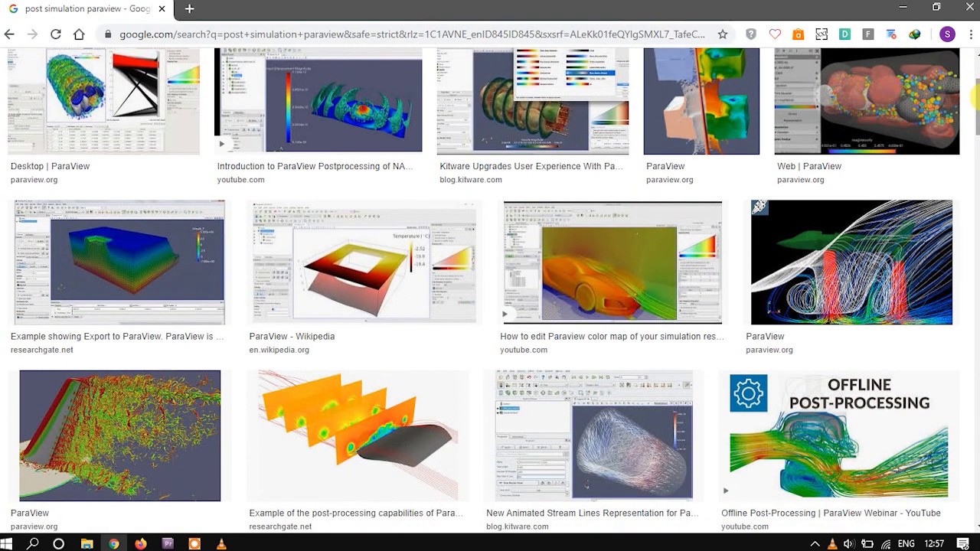The width and height of the screenshot is (980, 551).
Task: Open Example showing Export to ParaView link
Action: click(117, 336)
